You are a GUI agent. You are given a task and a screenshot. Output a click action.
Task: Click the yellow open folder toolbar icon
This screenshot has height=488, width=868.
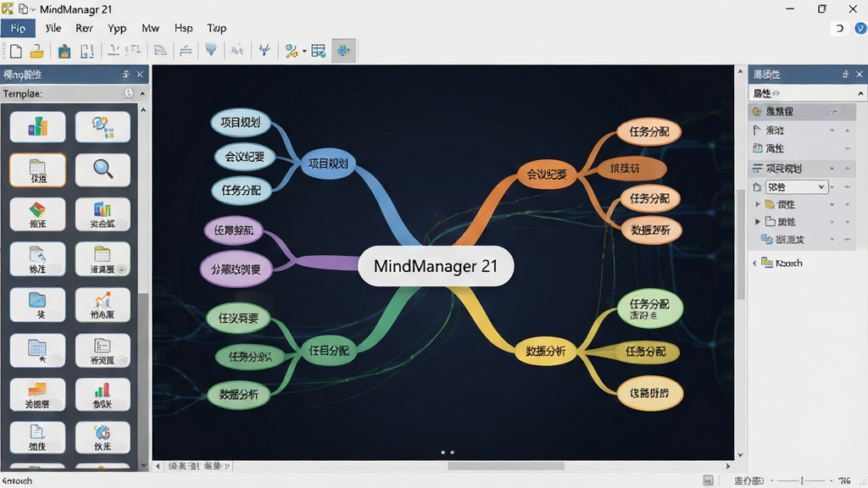(36, 52)
